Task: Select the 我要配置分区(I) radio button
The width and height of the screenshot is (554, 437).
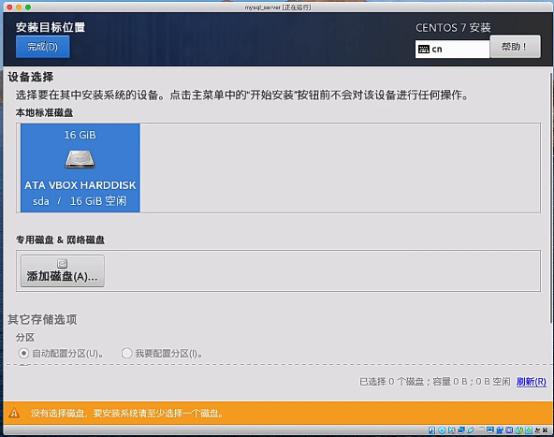Action: (x=127, y=353)
